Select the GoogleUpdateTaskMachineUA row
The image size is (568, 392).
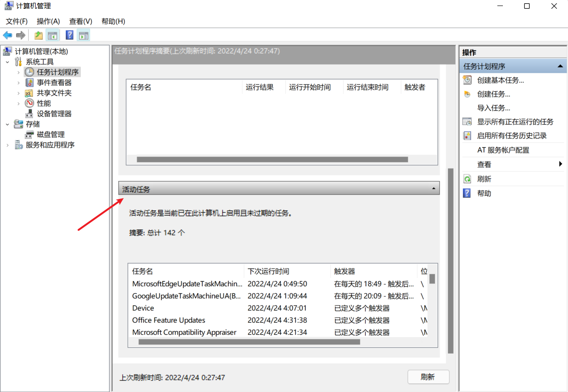278,296
